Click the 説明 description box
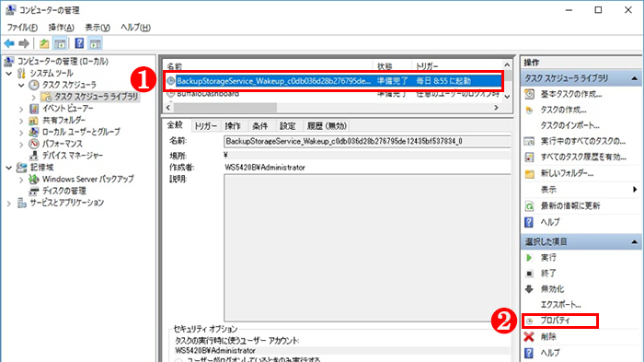 (x=367, y=247)
